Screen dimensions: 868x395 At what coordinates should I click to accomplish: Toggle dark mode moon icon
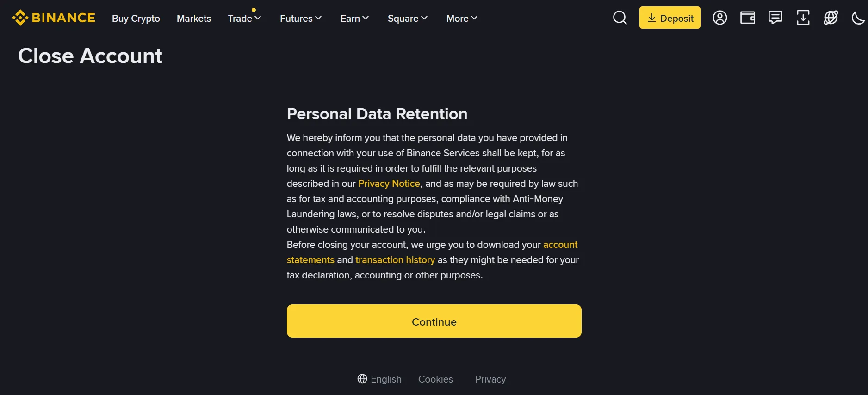click(x=858, y=18)
